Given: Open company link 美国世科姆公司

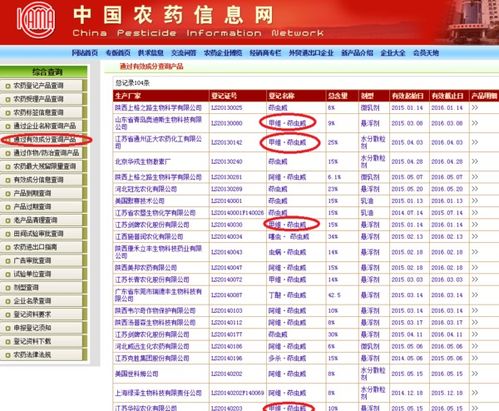Looking at the screenshot, I should 137,374.
